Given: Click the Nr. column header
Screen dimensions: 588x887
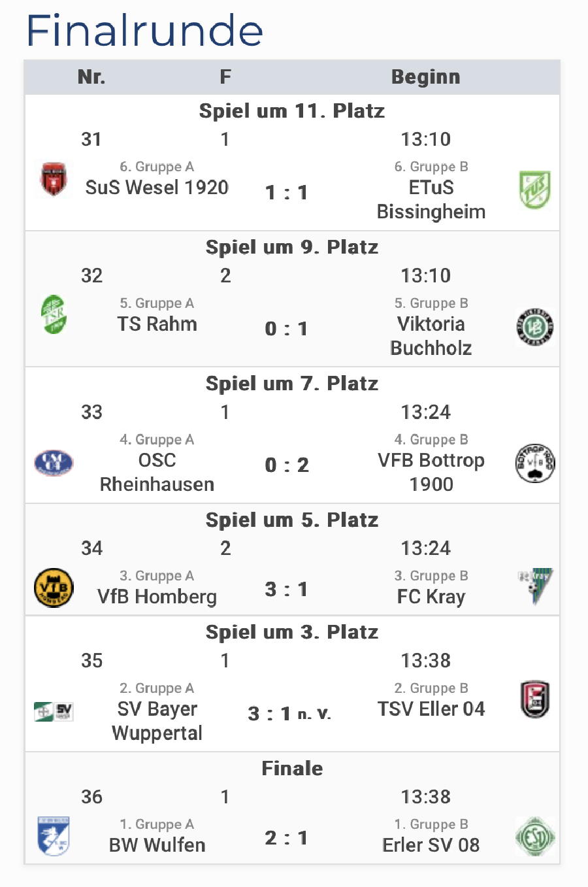Looking at the screenshot, I should [x=91, y=77].
